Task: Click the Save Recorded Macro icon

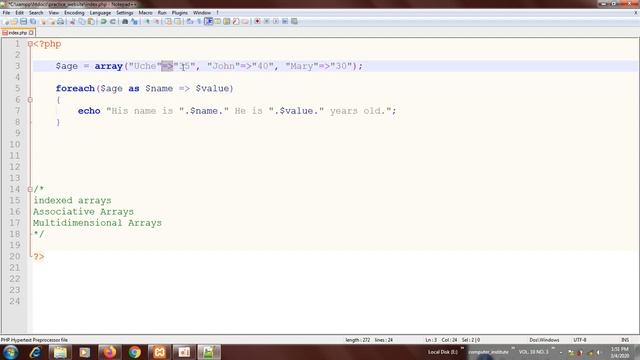Action: tap(294, 21)
